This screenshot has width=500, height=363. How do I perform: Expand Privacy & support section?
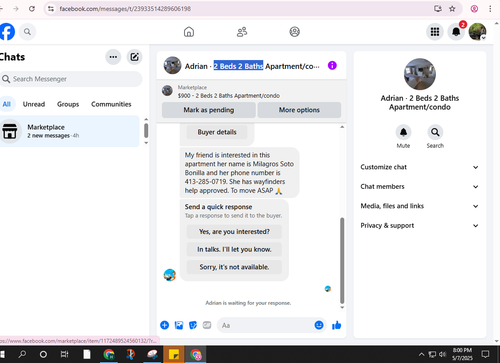[419, 225]
